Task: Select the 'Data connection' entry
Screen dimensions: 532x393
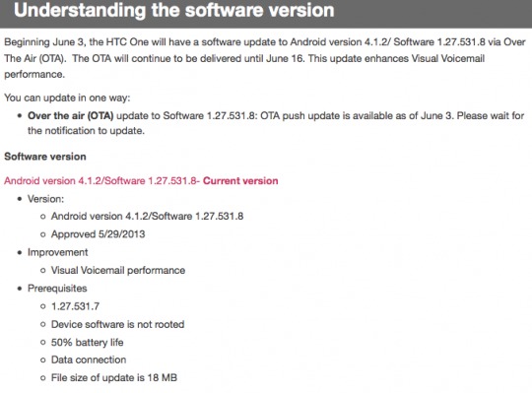Action: pos(89,360)
